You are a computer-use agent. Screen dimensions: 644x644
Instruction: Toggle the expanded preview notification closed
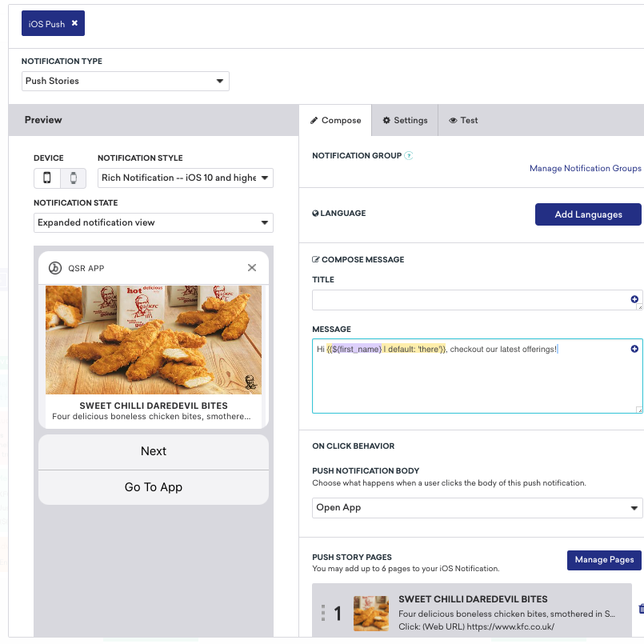[251, 267]
